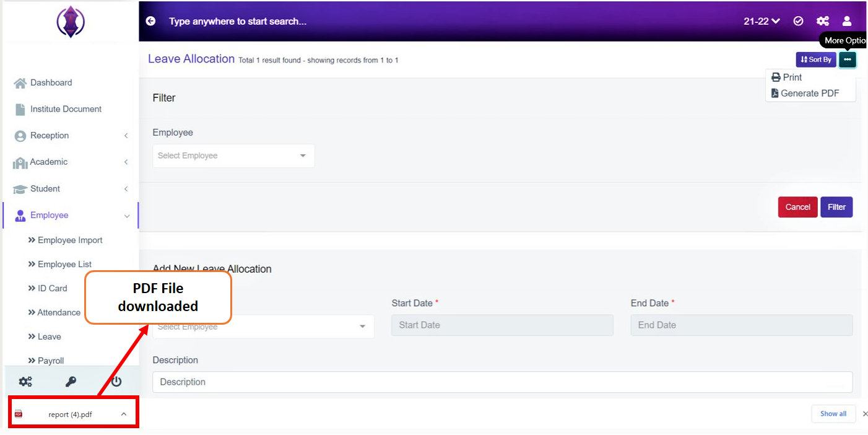
Task: Click the power logout icon in the sidebar
Action: [x=116, y=382]
